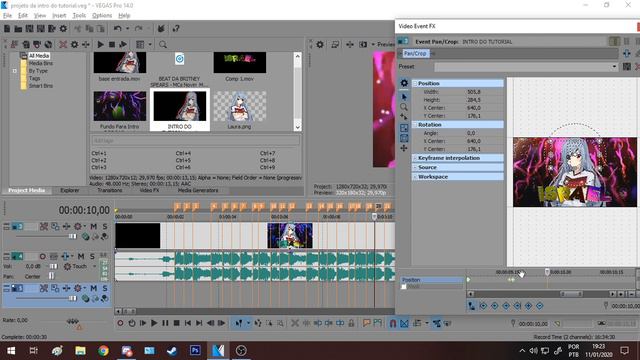Collapse the Rotation section in Pan/Crop

coord(415,124)
